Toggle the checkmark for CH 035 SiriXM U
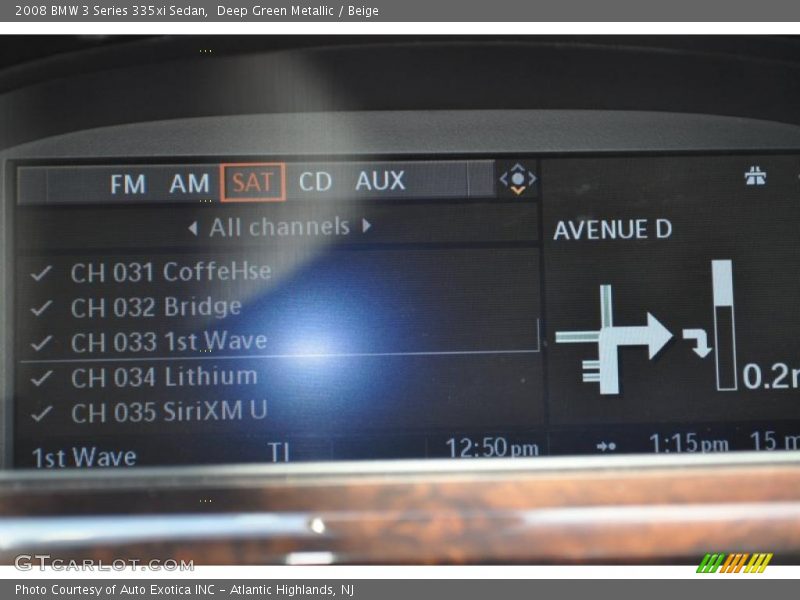The height and width of the screenshot is (600, 800). [41, 413]
